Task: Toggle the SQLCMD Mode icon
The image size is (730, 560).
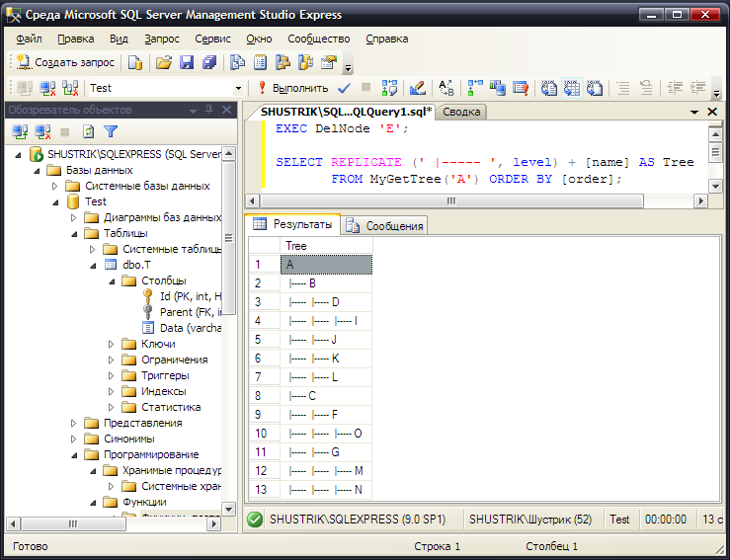Action: 521,88
